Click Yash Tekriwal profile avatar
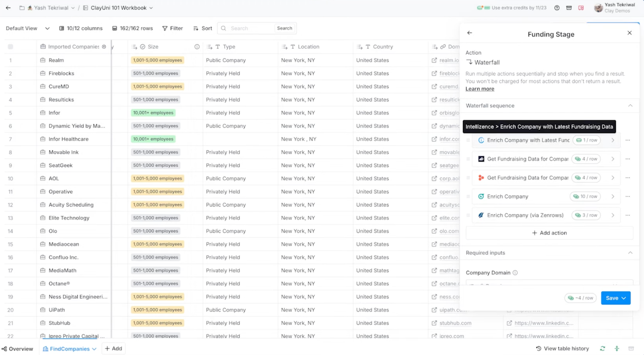This screenshot has height=355, width=644. click(599, 8)
